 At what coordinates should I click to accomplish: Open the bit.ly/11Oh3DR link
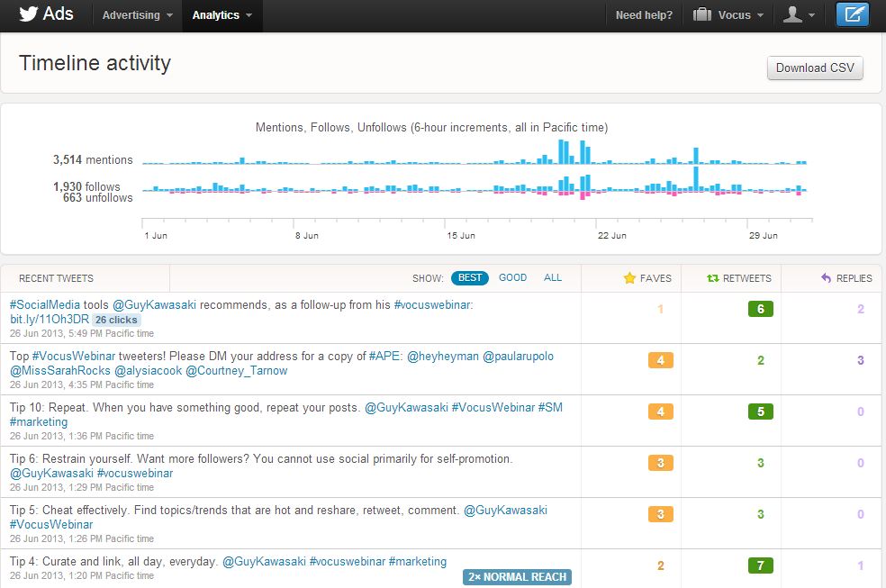pyautogui.click(x=50, y=320)
